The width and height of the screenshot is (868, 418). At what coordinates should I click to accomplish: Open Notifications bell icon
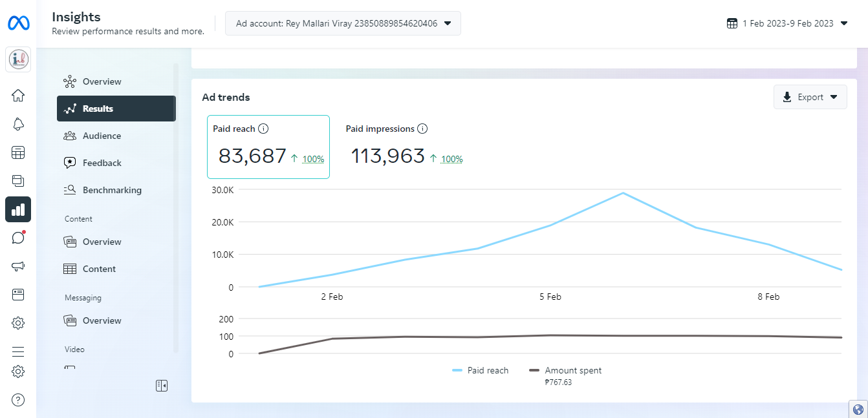18,124
